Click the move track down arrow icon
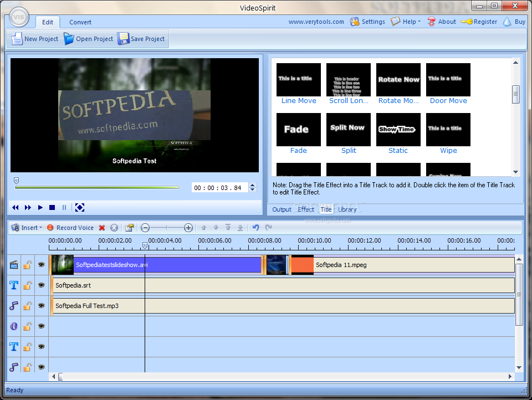 click(216, 228)
